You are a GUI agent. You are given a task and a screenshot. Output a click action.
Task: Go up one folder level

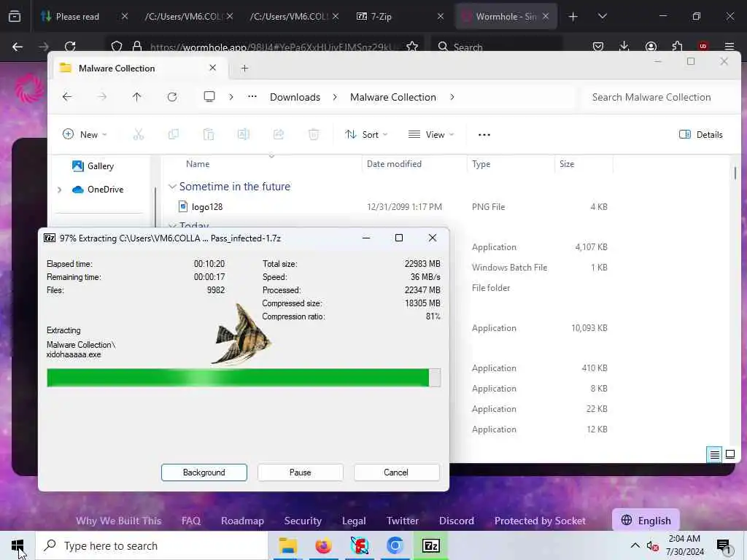[x=136, y=97]
